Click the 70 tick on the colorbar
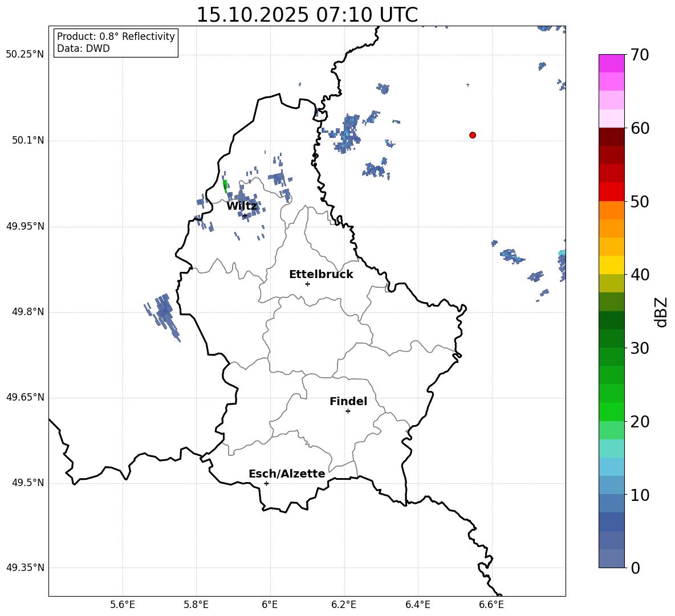The width and height of the screenshot is (675, 616). tap(640, 55)
